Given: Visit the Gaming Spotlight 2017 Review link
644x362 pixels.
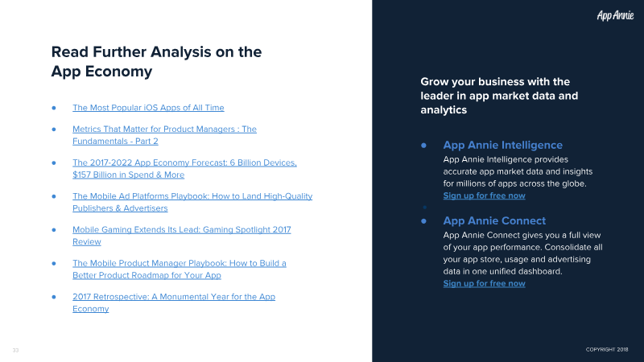Looking at the screenshot, I should 181,230.
